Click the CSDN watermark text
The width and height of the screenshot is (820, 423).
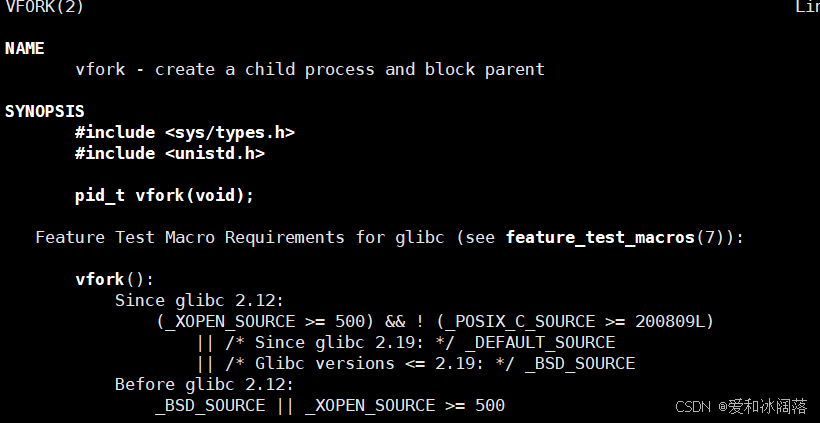741,406
